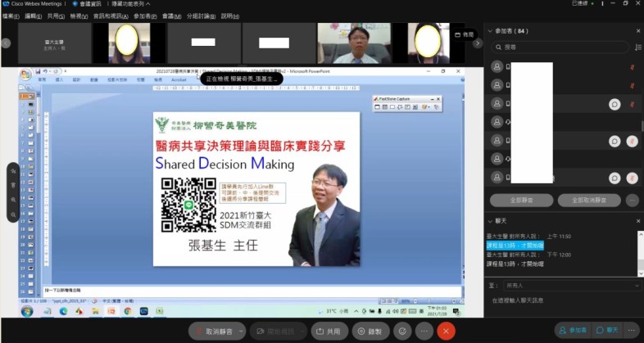Image resolution: width=644 pixels, height=343 pixels.
Task: Open the emoji reactions button
Action: pos(401,331)
